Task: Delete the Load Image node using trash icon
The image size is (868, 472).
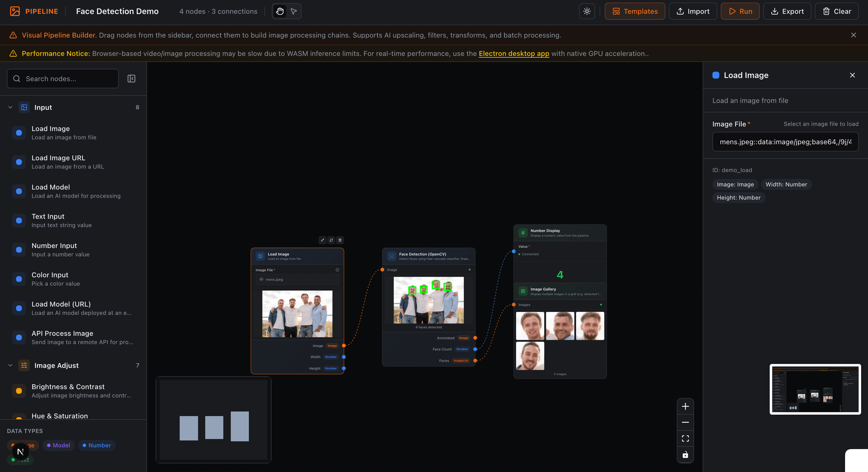Action: click(340, 240)
